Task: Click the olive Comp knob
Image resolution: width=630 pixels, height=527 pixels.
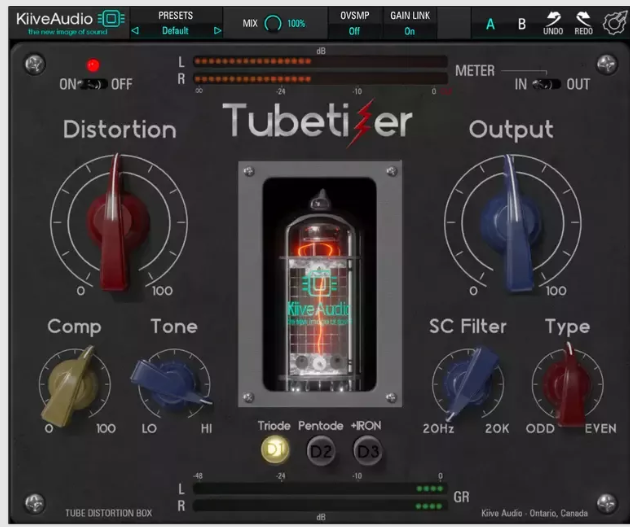Action: 72,385
